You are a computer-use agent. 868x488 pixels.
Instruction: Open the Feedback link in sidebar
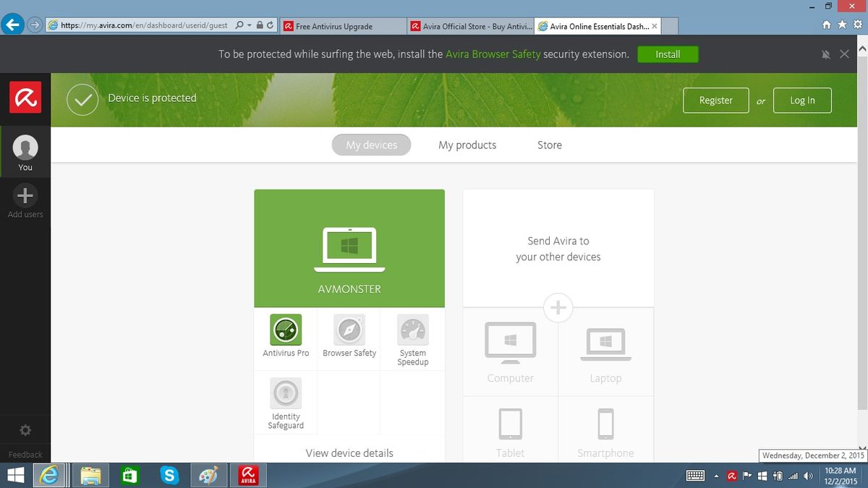coord(25,455)
